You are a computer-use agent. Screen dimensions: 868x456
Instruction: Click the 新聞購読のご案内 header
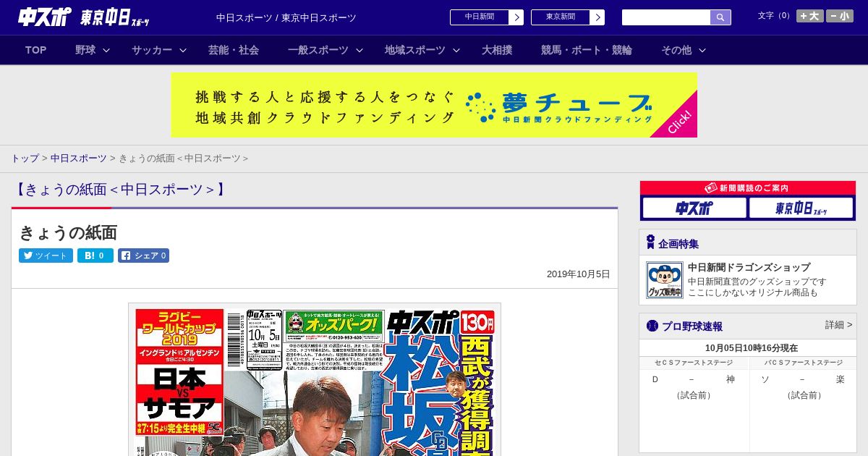click(x=748, y=188)
